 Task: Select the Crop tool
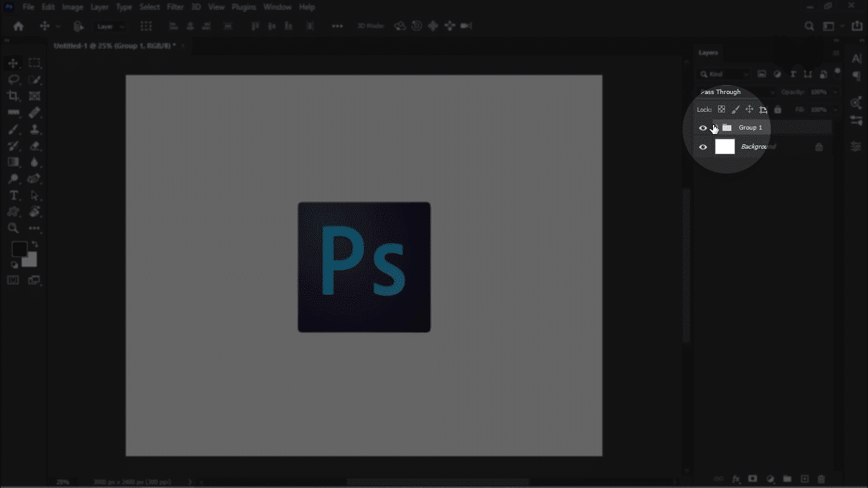13,96
